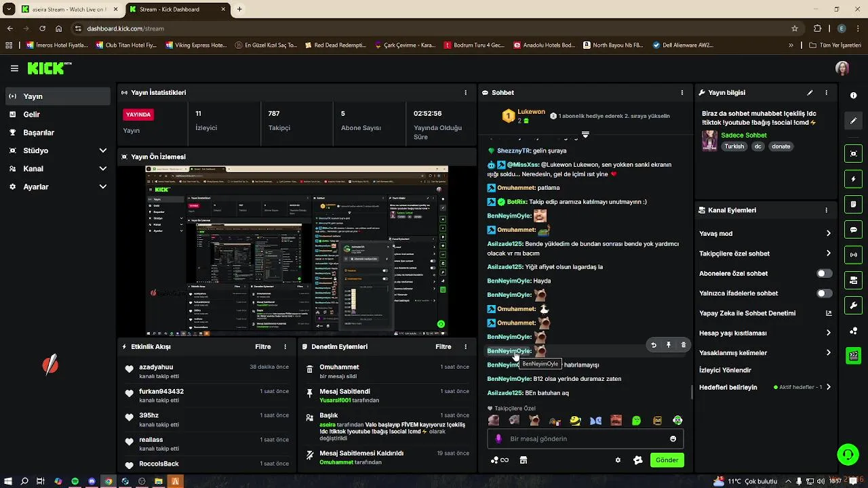Select Gelir in the left sidebar
The width and height of the screenshot is (868, 488).
[x=58, y=115]
